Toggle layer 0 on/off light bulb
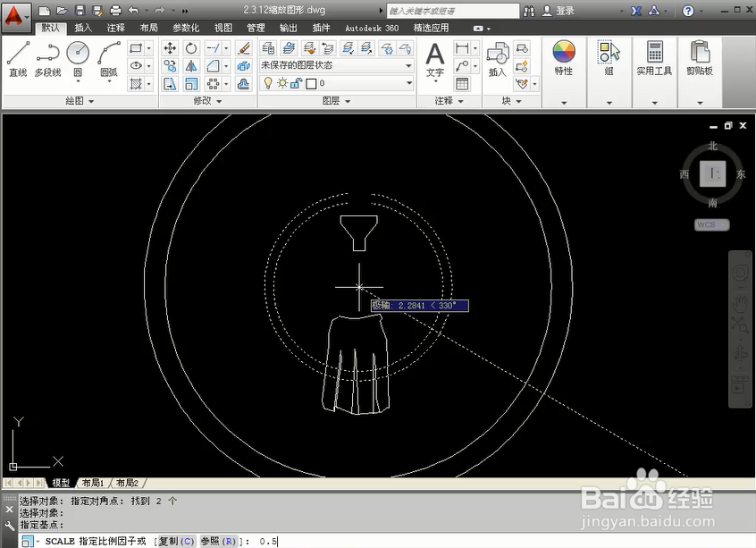 (x=268, y=83)
